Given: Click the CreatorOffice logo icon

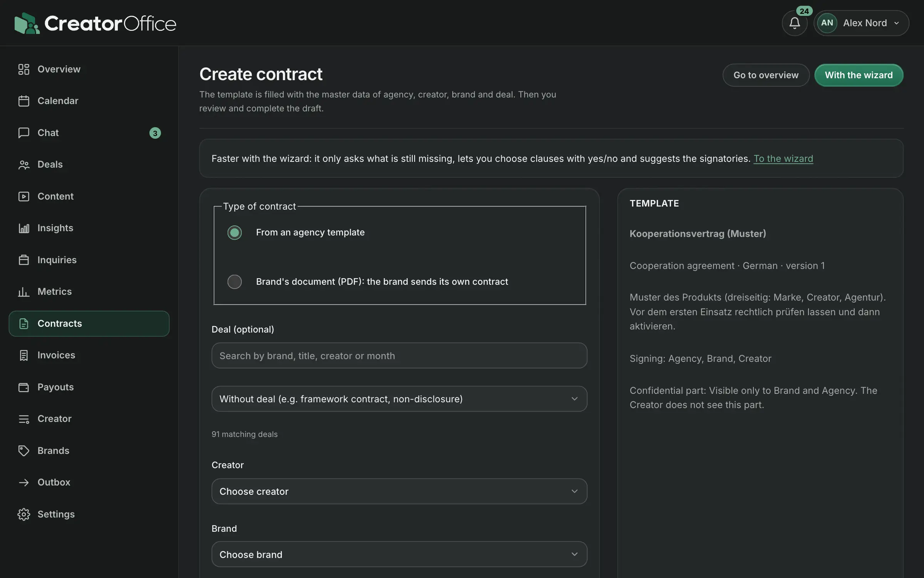Looking at the screenshot, I should click(27, 23).
